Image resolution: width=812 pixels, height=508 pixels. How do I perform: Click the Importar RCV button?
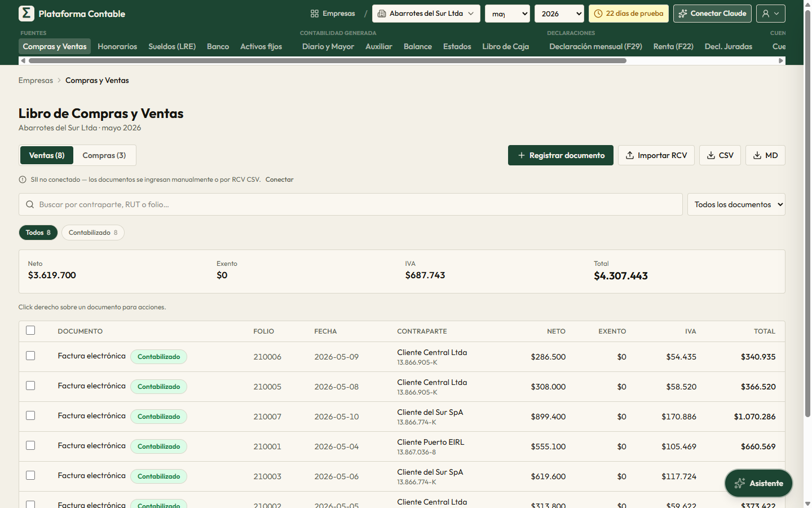(656, 155)
